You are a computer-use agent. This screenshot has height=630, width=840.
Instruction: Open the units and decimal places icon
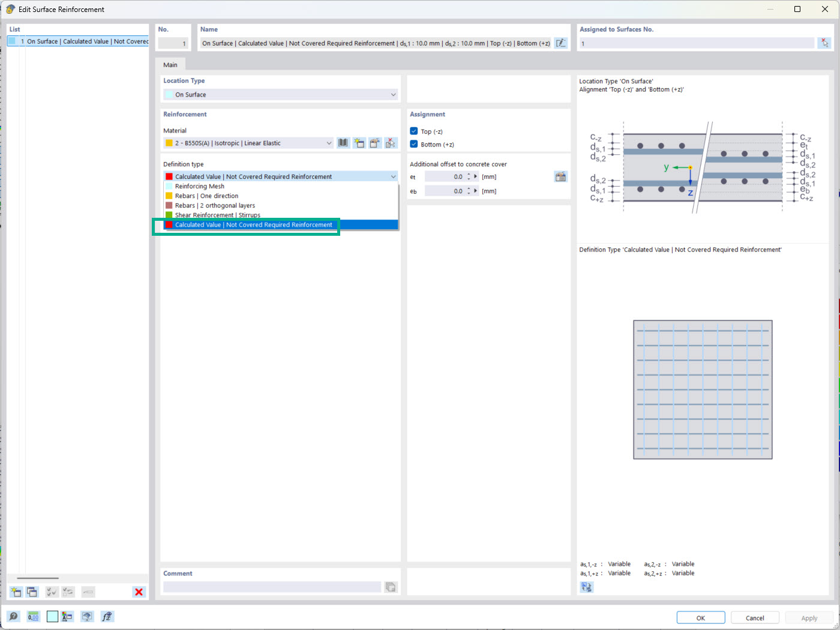tap(33, 616)
